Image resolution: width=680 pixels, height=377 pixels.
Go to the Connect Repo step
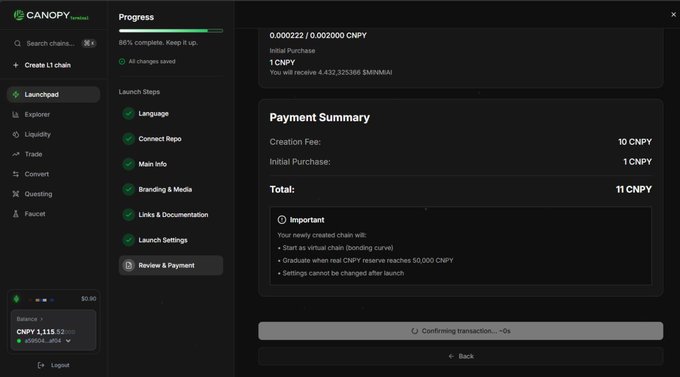pyautogui.click(x=160, y=139)
